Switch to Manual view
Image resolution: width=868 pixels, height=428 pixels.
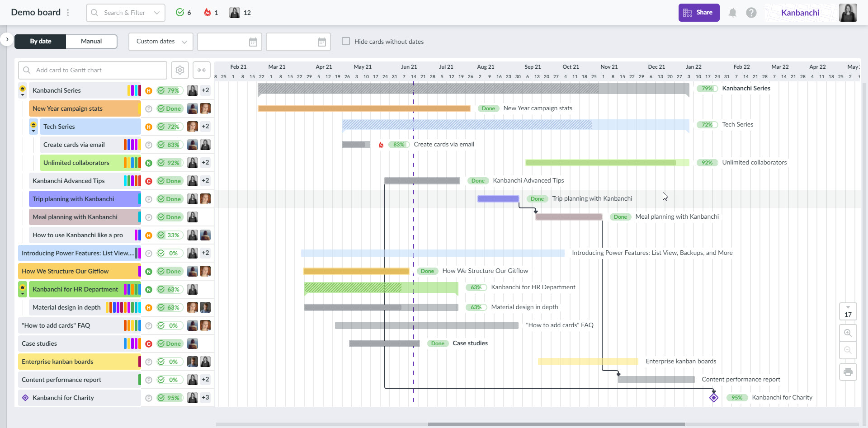pyautogui.click(x=91, y=41)
